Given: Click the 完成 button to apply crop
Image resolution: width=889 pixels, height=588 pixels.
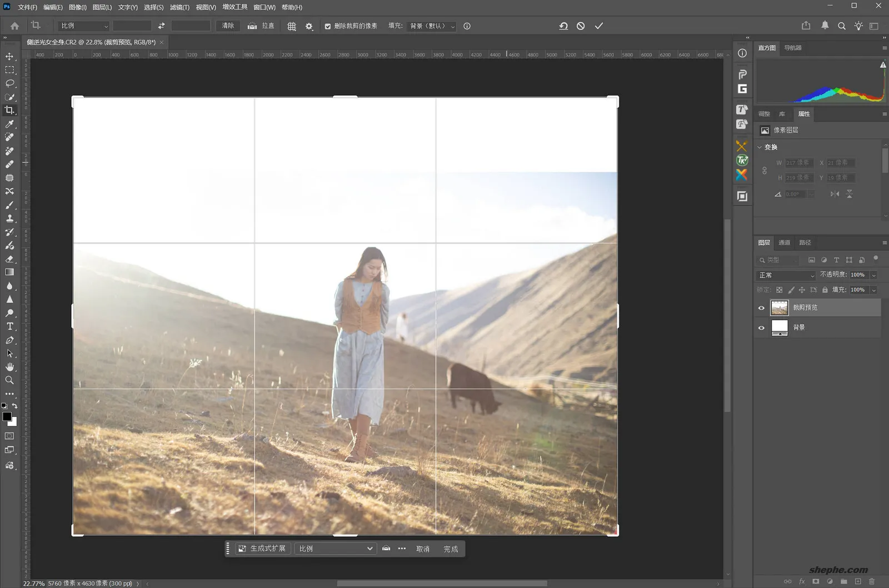Looking at the screenshot, I should point(451,549).
